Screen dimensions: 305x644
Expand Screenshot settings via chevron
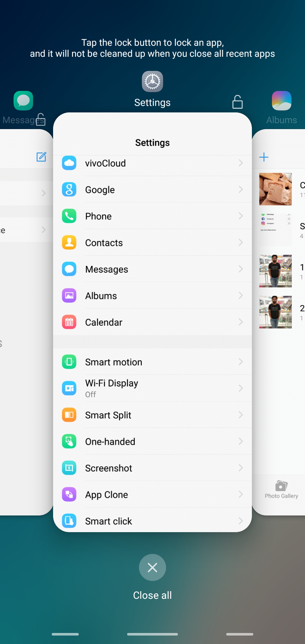pyautogui.click(x=241, y=468)
